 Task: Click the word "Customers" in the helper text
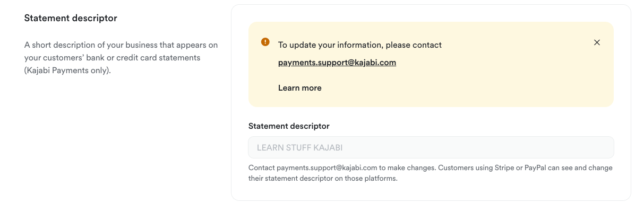click(457, 168)
